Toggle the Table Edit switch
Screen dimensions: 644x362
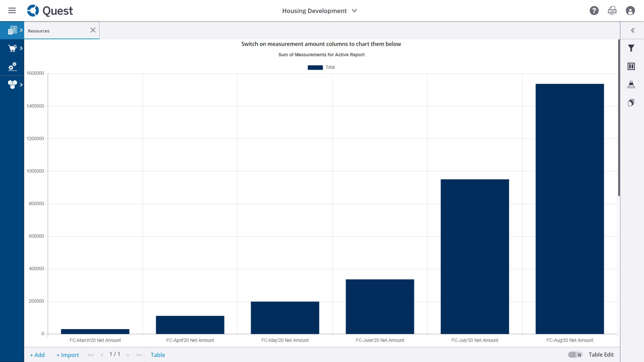[x=576, y=355]
